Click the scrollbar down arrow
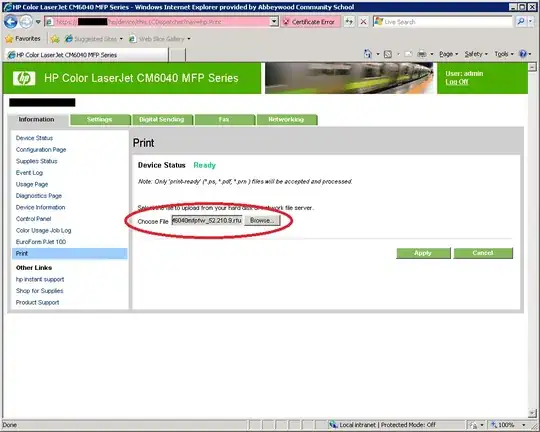This screenshot has width=540, height=432. pos(532,413)
